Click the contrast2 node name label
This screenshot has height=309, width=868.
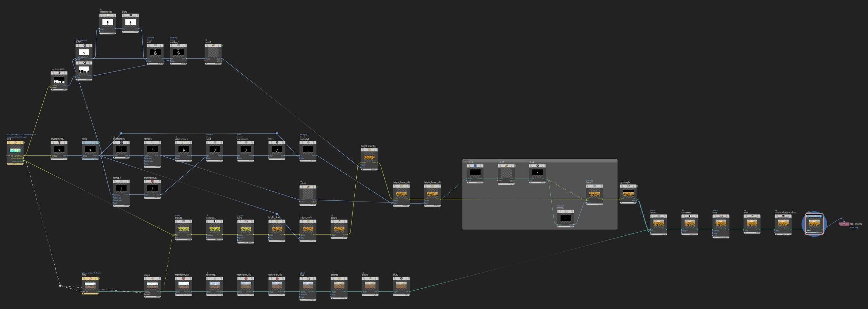click(686, 213)
